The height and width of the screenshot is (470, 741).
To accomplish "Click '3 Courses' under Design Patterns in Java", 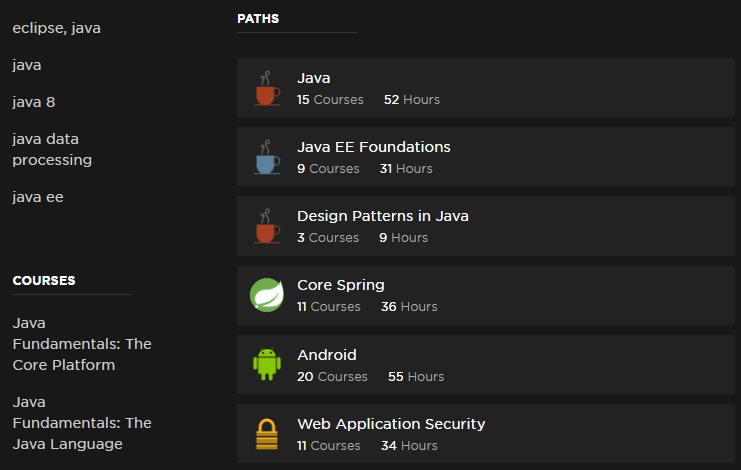I will click(x=327, y=238).
